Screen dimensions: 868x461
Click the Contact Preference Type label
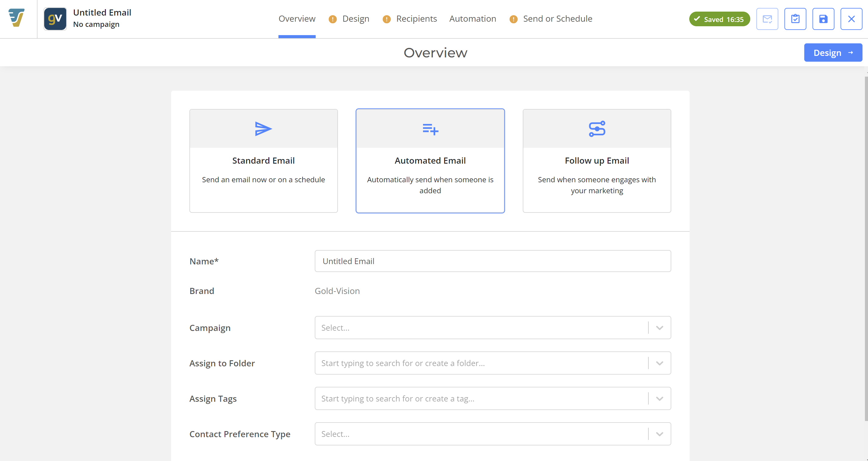[x=240, y=434]
